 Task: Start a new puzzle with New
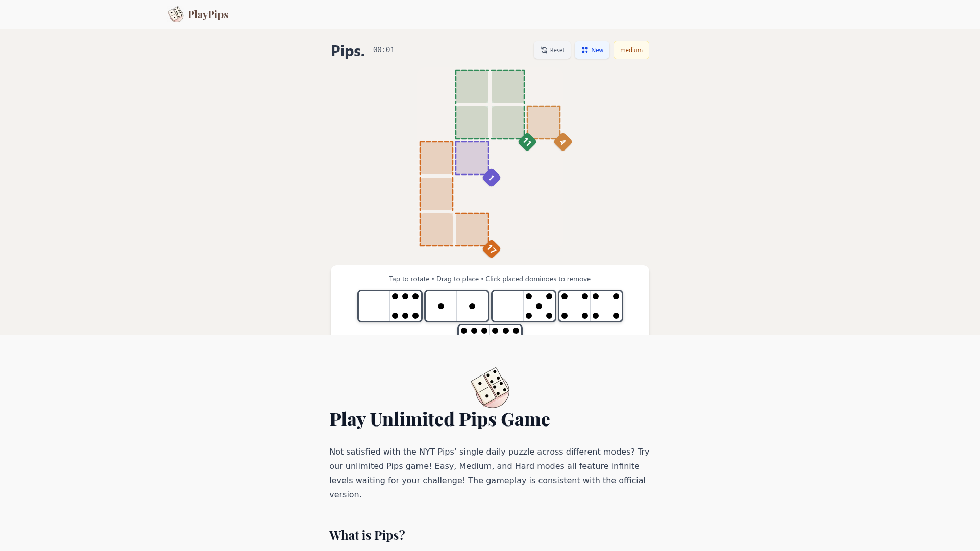[592, 50]
